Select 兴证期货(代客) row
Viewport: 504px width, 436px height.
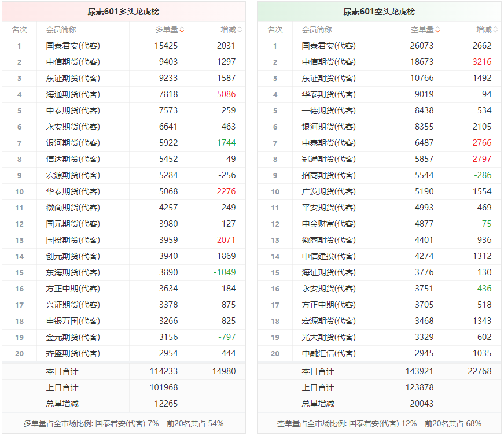coord(124,305)
